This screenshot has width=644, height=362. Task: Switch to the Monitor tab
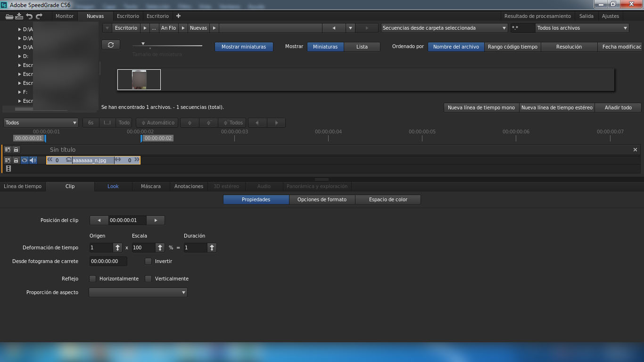[x=65, y=16]
